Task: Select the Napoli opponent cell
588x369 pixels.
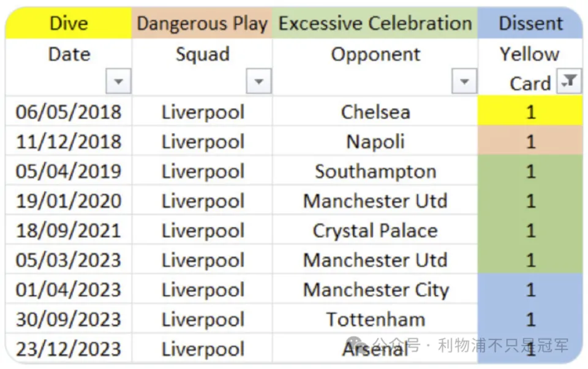Action: point(375,141)
